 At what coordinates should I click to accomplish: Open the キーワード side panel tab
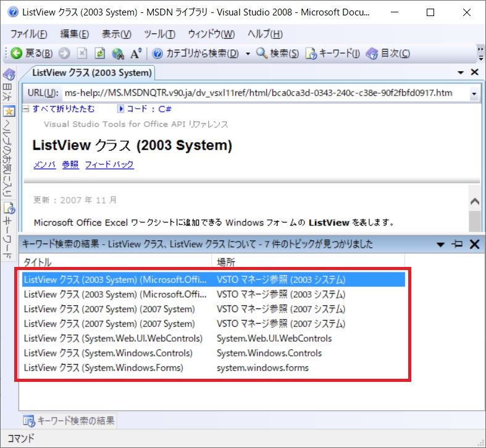9,231
